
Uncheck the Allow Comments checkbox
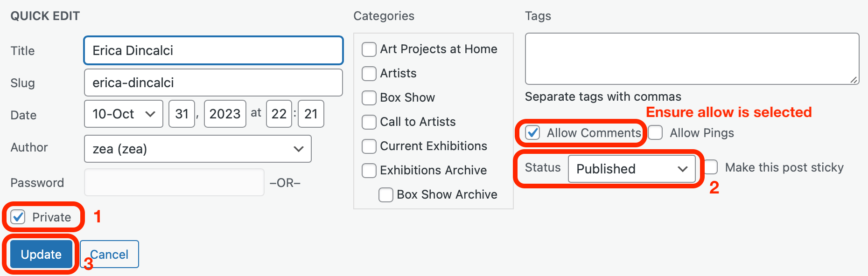[x=532, y=133]
